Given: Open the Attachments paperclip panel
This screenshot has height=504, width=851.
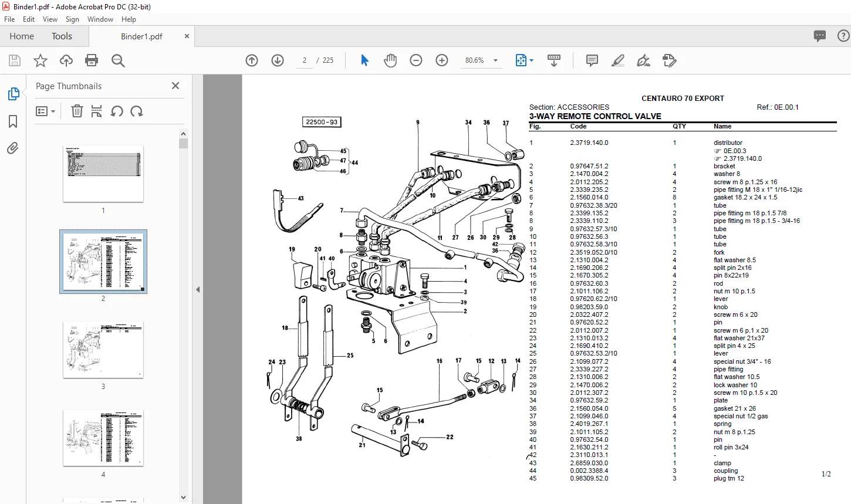Looking at the screenshot, I should (x=13, y=148).
